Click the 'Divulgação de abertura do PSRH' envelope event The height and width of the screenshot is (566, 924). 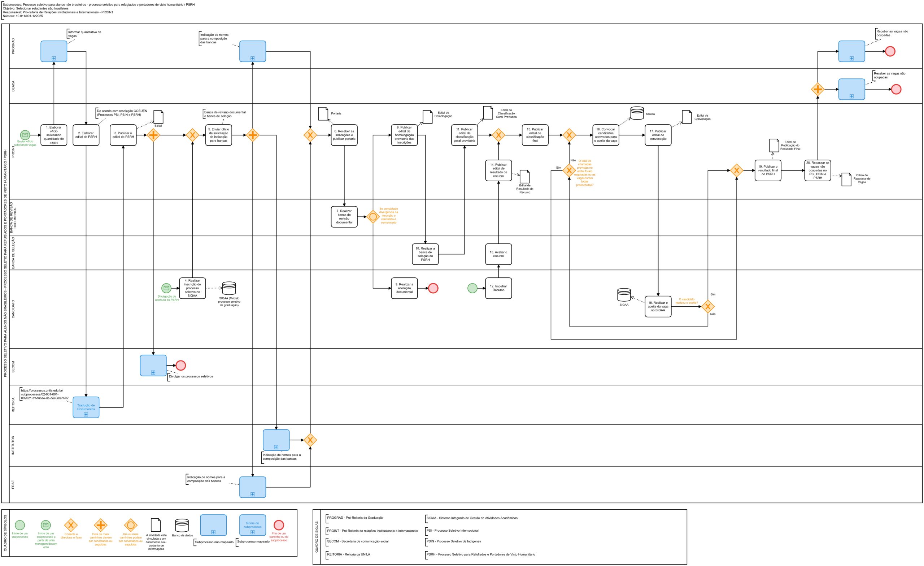coord(166,288)
